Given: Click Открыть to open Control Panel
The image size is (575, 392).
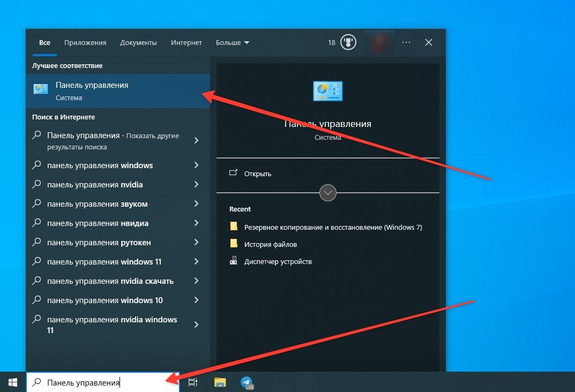Looking at the screenshot, I should click(257, 174).
